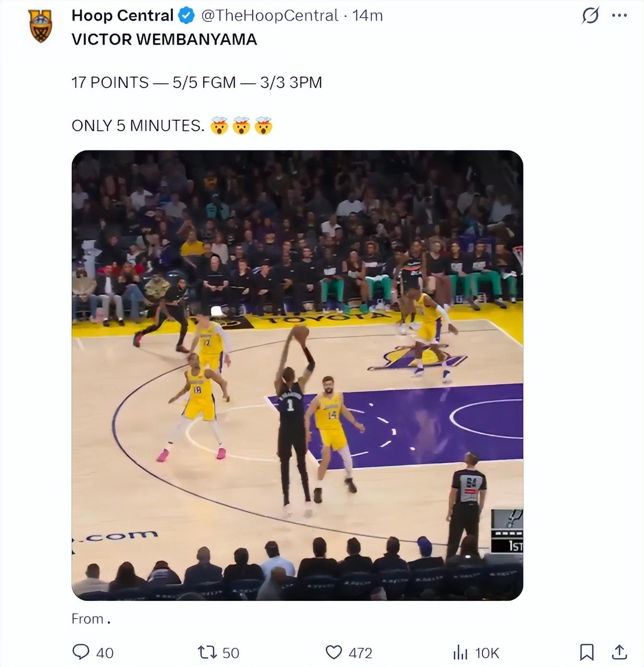Click the 10K views count
The image size is (644, 667).
tap(487, 653)
